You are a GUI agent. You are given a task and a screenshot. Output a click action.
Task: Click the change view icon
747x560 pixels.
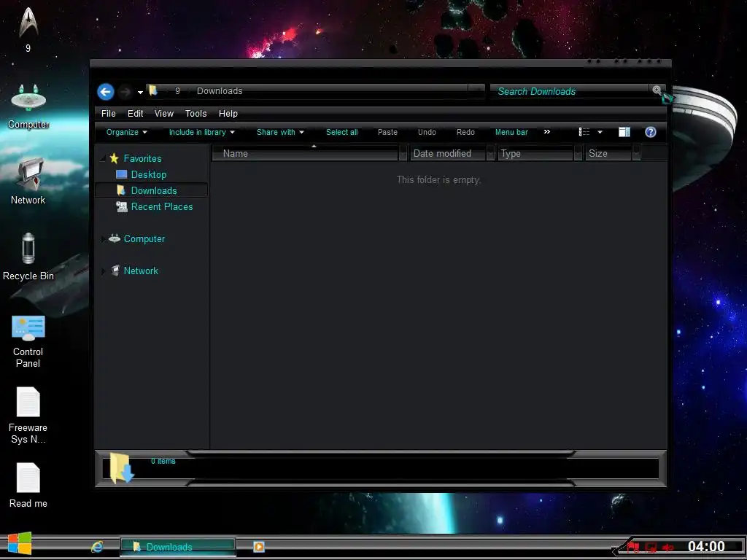point(584,132)
